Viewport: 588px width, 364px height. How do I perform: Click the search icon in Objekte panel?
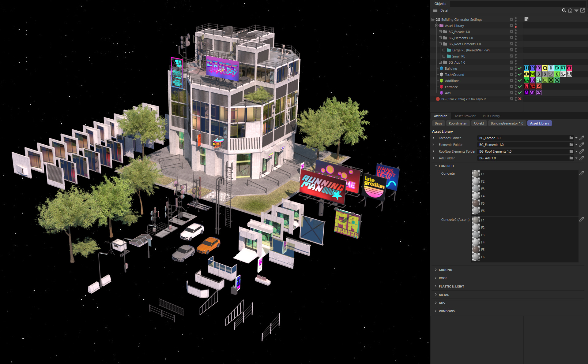[x=564, y=10]
